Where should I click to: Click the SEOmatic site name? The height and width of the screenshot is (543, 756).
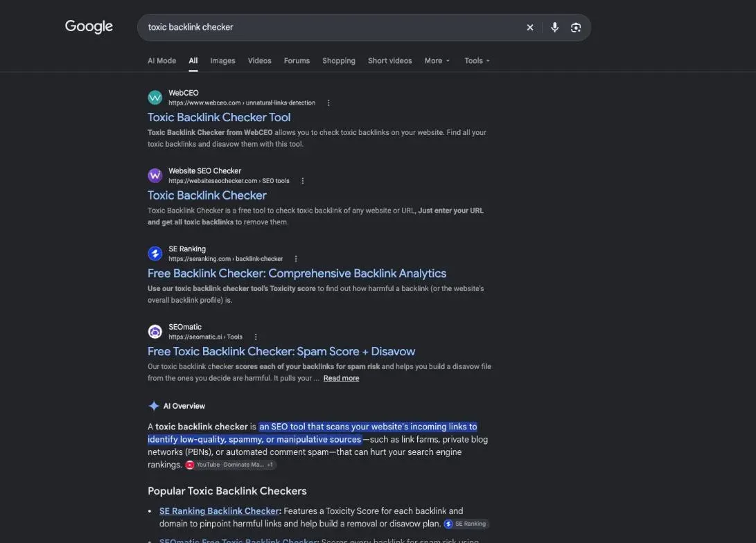click(185, 327)
